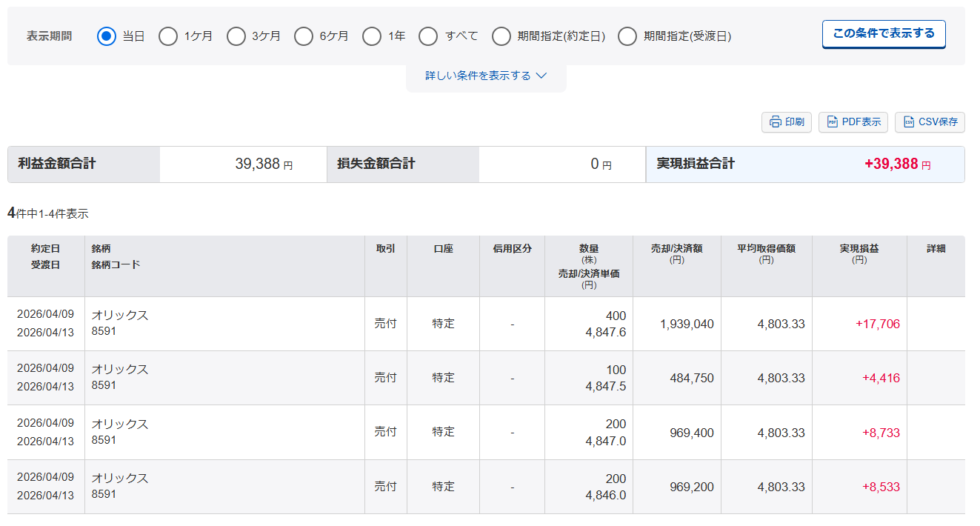
Task: Select the 当日 display period radio button
Action: click(107, 36)
